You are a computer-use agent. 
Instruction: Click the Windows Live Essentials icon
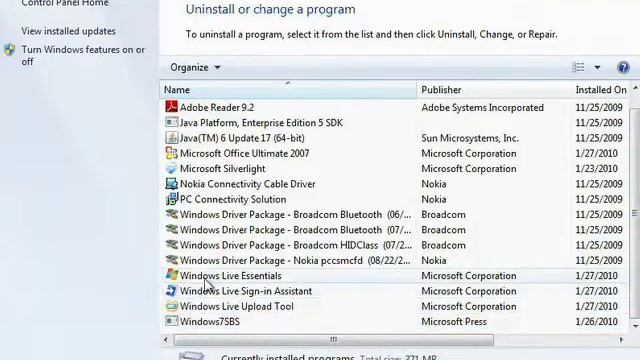[x=171, y=275]
